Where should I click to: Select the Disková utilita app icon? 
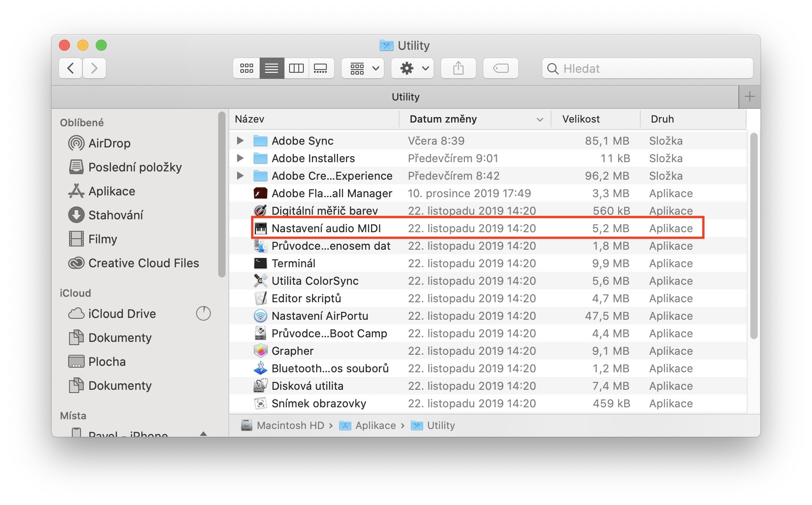[x=261, y=386]
